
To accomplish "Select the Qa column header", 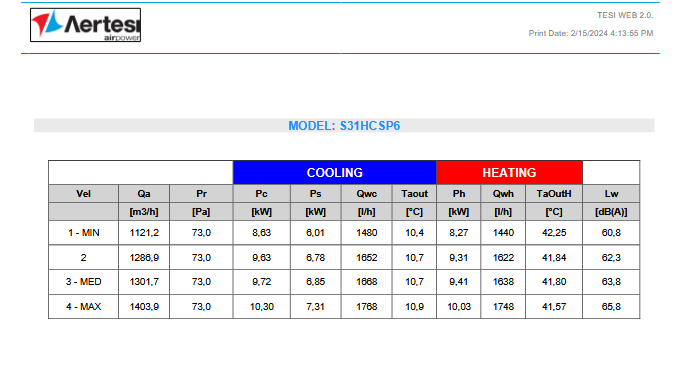I will coord(144,194).
